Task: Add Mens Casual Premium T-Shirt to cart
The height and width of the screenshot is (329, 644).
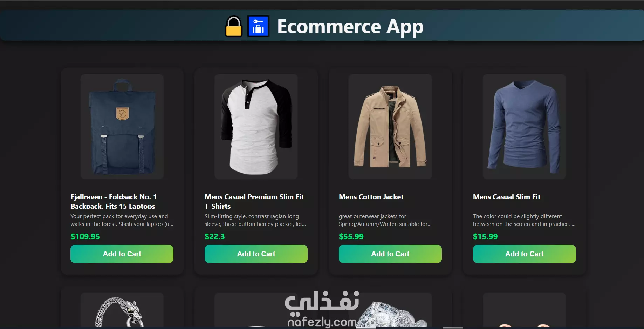Action: pos(256,254)
